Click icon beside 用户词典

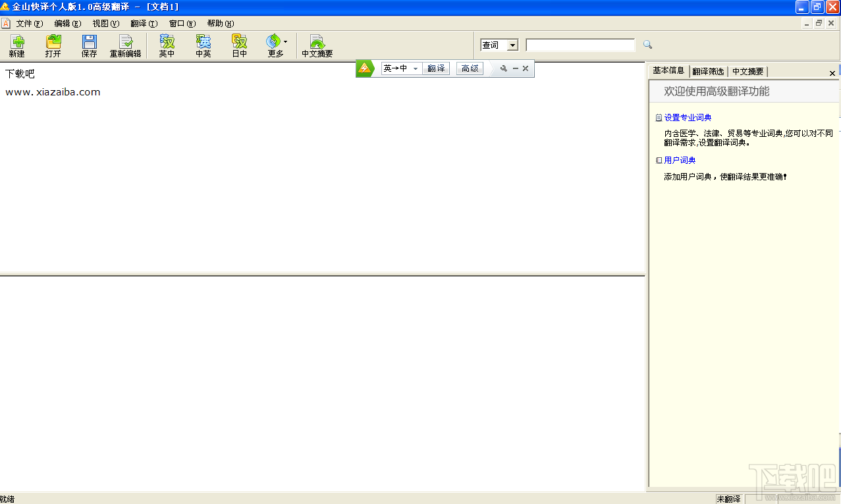pos(659,160)
